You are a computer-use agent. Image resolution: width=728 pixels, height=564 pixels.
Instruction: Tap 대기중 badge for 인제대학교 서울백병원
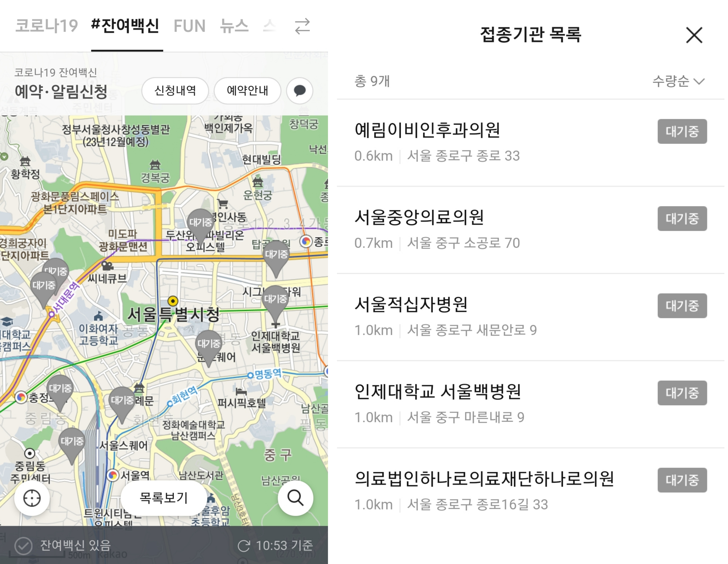[682, 393]
